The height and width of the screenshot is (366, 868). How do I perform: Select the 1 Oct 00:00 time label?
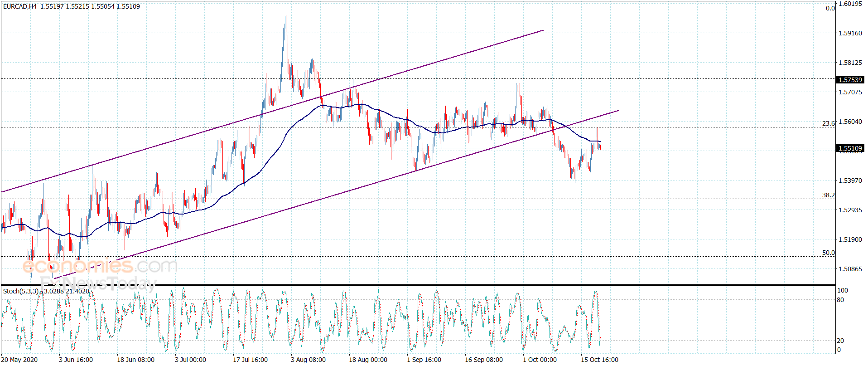point(540,360)
